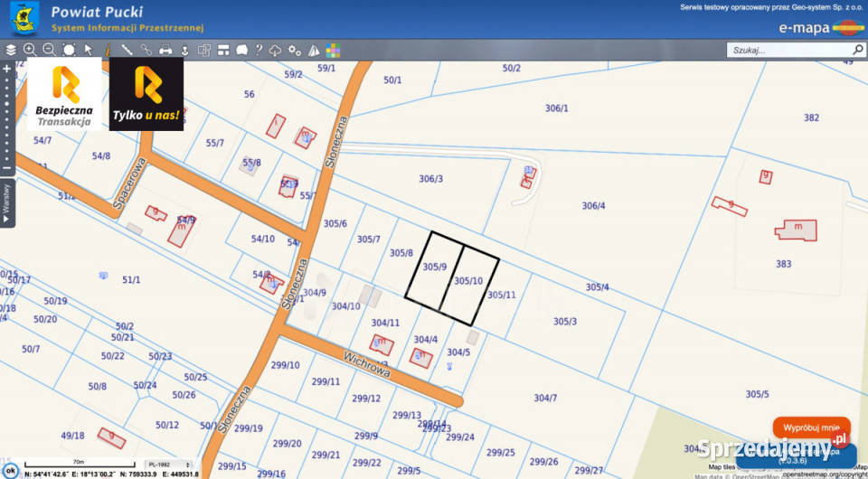Screen dimensions: 868x479
Task: Expand the Warstwy side panel
Action: pos(7,202)
